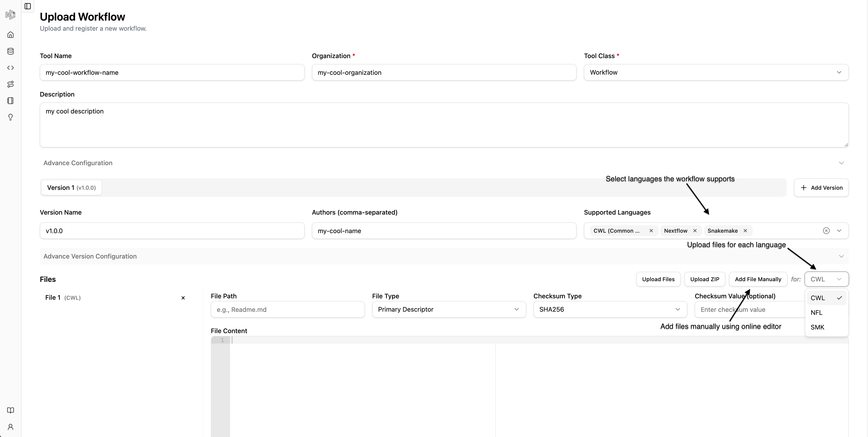Viewport: 868px width, 437px height.
Task: Open the code brackets sidebar icon
Action: (11, 68)
